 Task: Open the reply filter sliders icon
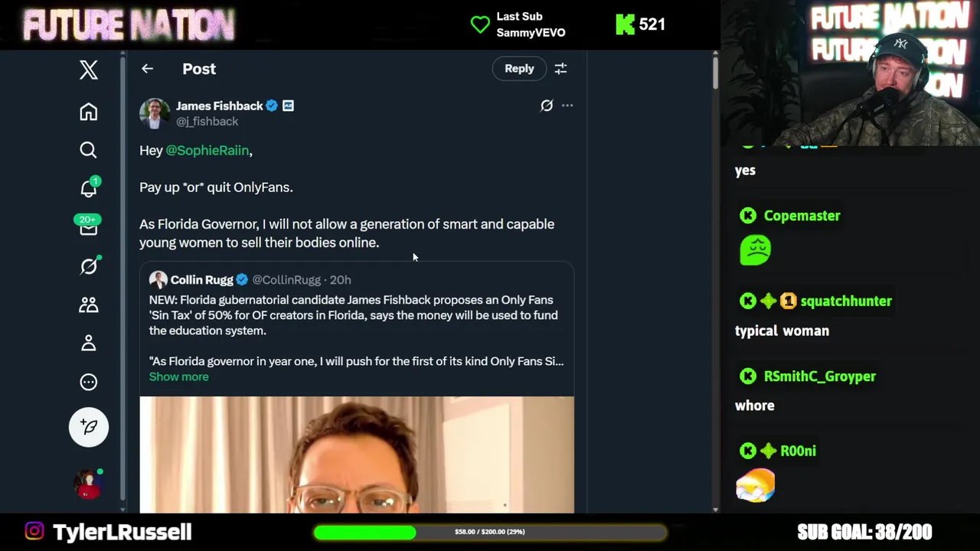(560, 69)
